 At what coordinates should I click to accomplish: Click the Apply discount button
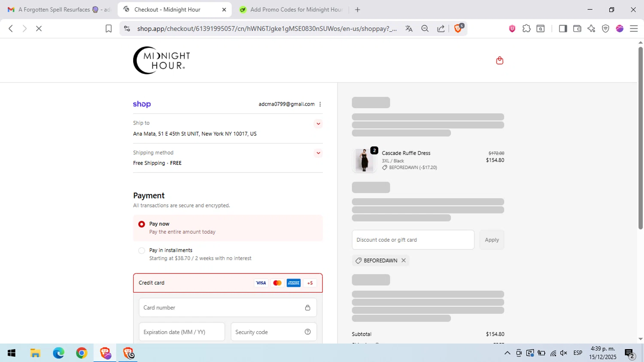492,240
